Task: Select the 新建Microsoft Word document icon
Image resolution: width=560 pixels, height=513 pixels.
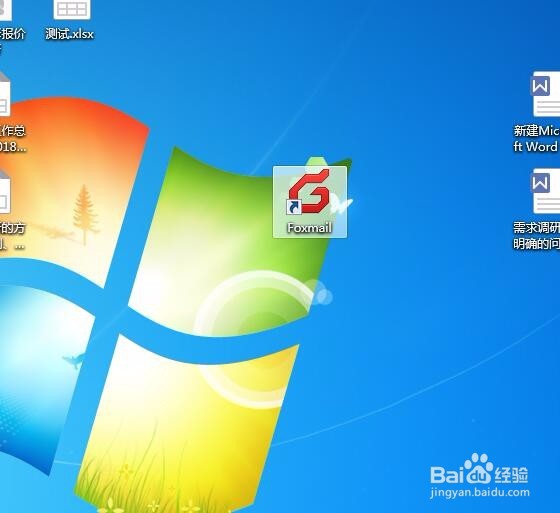Action: tap(545, 94)
